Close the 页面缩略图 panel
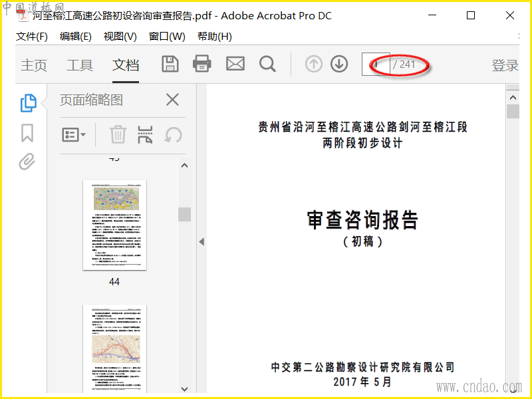This screenshot has width=532, height=399. [172, 100]
